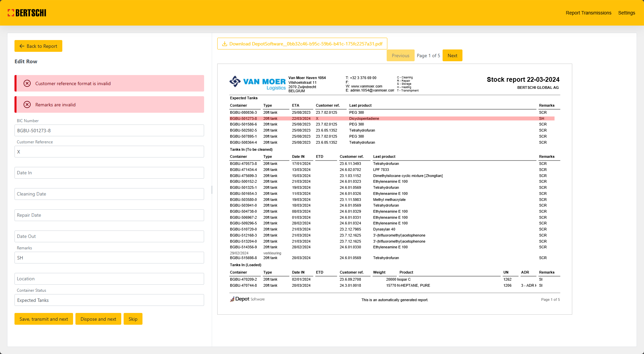Click Tanks In (To be cleaned) heading

tap(251, 149)
